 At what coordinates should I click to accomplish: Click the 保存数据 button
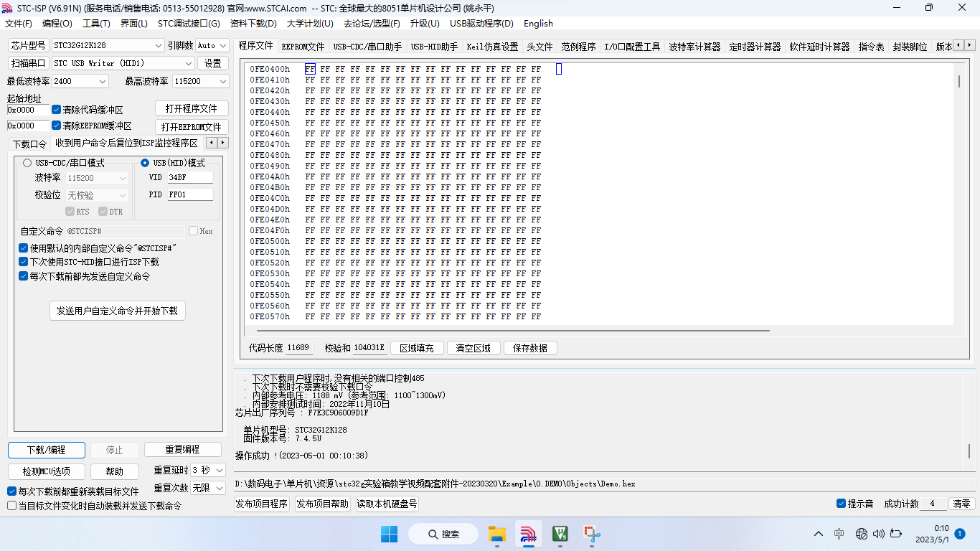click(x=530, y=348)
